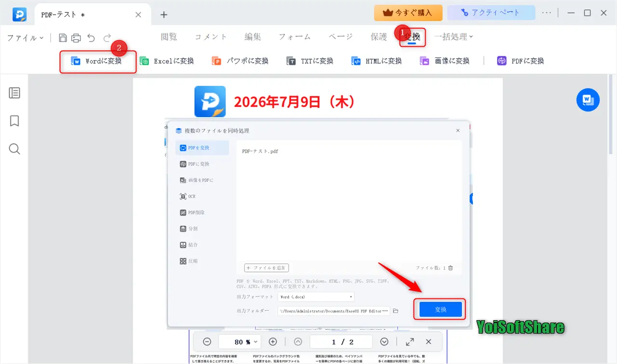Expand the 一括処理 dropdown menu
The width and height of the screenshot is (617, 364).
click(x=454, y=37)
